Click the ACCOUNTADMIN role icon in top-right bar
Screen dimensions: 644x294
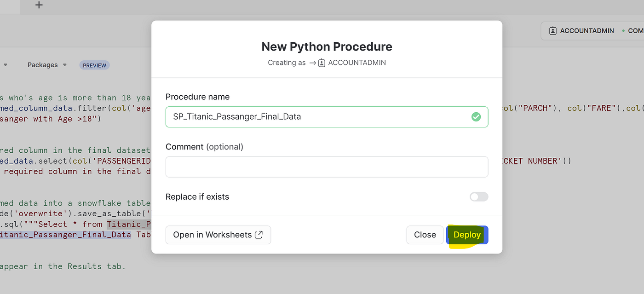point(552,30)
